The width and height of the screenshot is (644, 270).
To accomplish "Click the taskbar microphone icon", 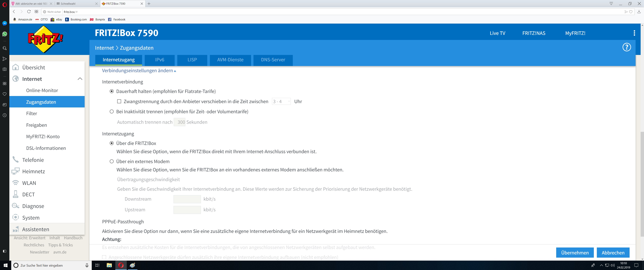I will pos(87,265).
